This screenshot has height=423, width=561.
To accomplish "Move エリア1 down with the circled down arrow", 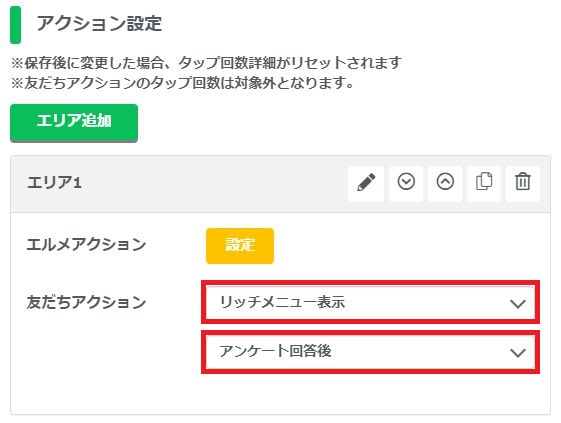I will point(406,183).
